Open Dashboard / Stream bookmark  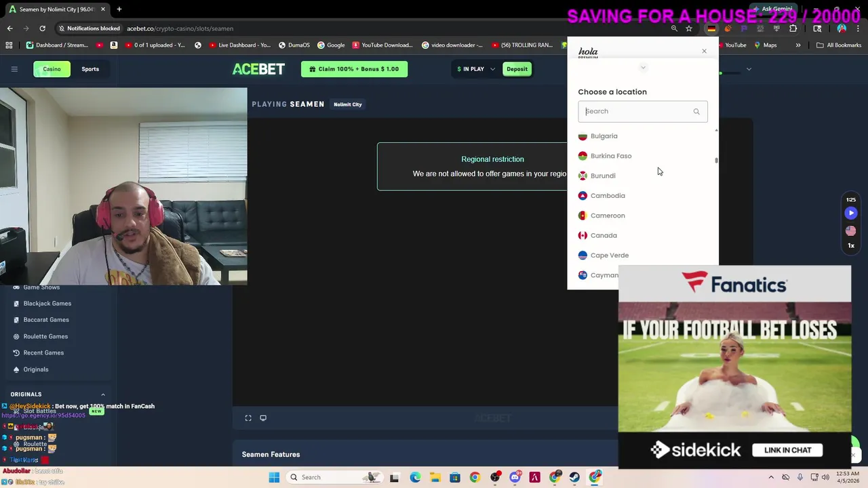pyautogui.click(x=58, y=45)
